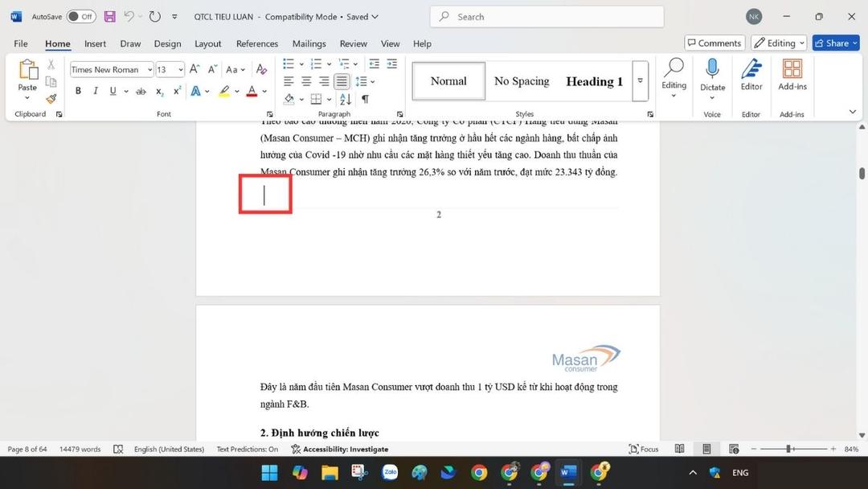Open the Styles gallery dropdown
The height and width of the screenshot is (489, 868).
click(640, 80)
